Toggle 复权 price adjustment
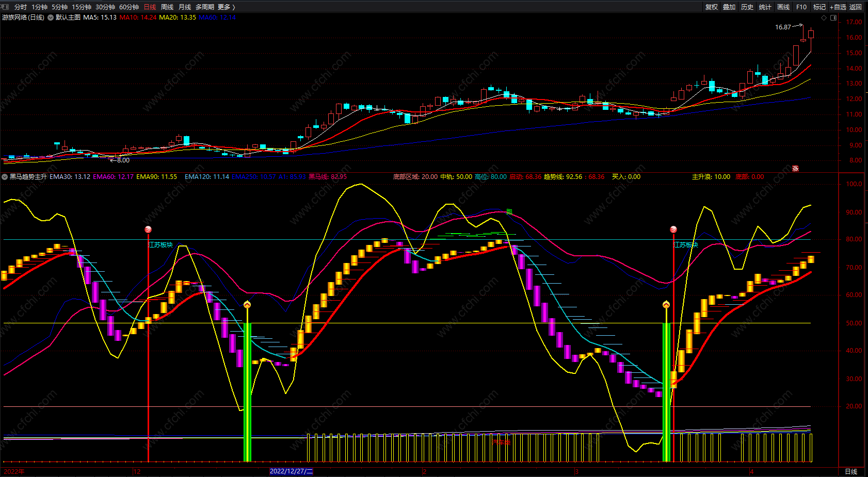This screenshot has width=868, height=477. click(x=712, y=7)
